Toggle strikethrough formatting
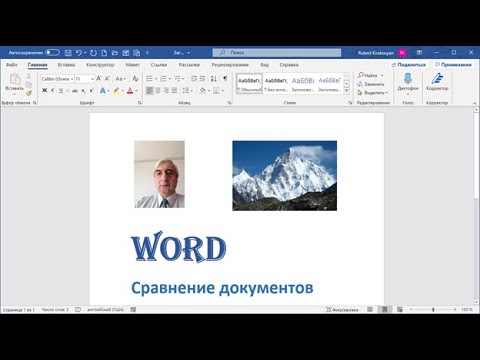Screen dimensions: 480x360 point(75,90)
